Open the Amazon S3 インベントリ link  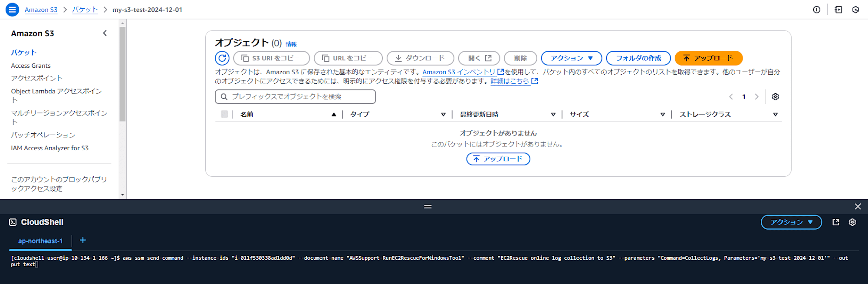463,72
